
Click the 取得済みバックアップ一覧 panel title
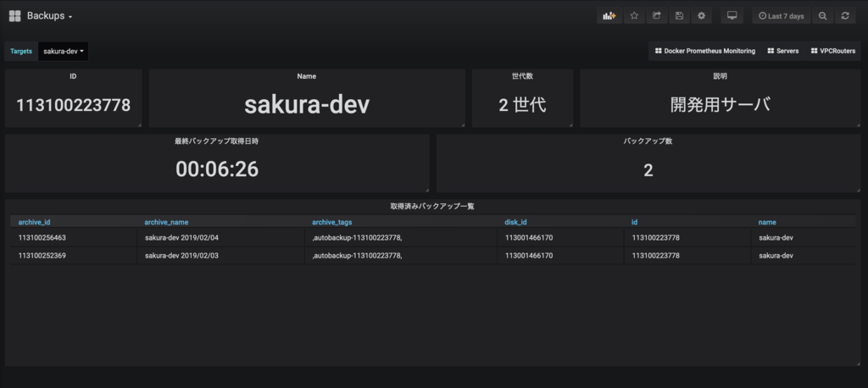click(432, 206)
